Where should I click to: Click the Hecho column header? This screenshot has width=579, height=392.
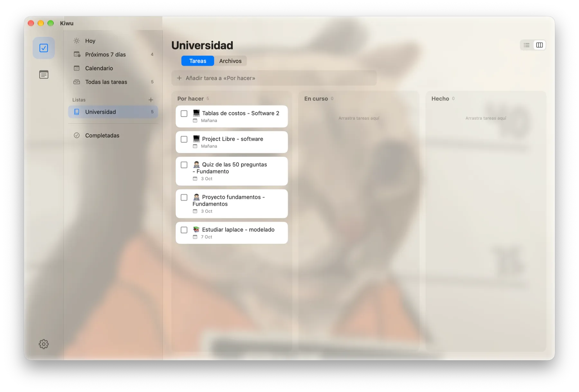pos(440,99)
